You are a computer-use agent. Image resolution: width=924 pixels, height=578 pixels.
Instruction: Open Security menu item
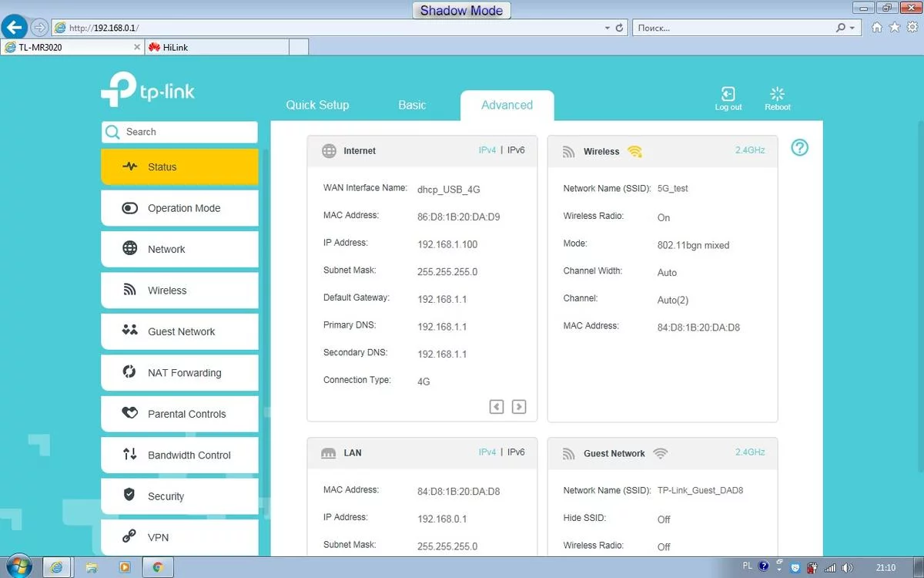point(179,496)
